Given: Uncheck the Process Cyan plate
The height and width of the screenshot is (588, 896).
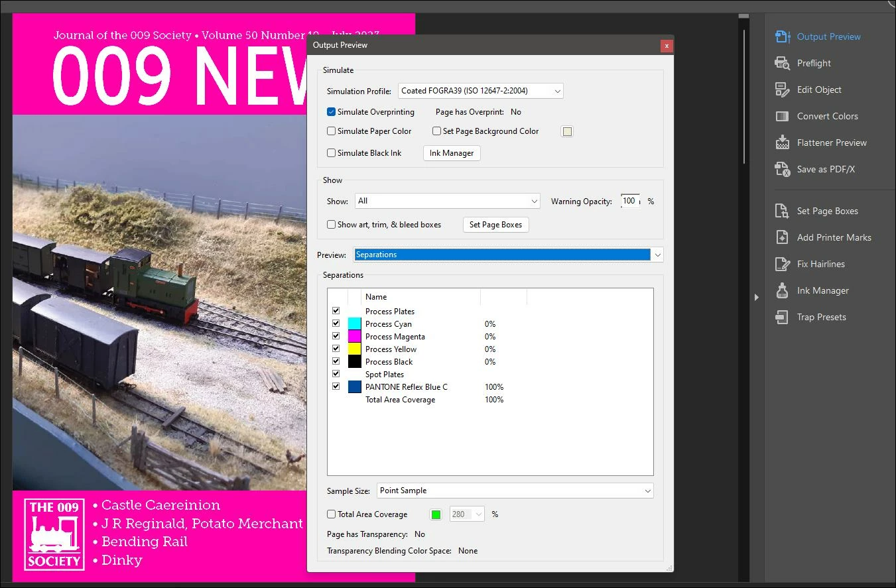Looking at the screenshot, I should (336, 323).
